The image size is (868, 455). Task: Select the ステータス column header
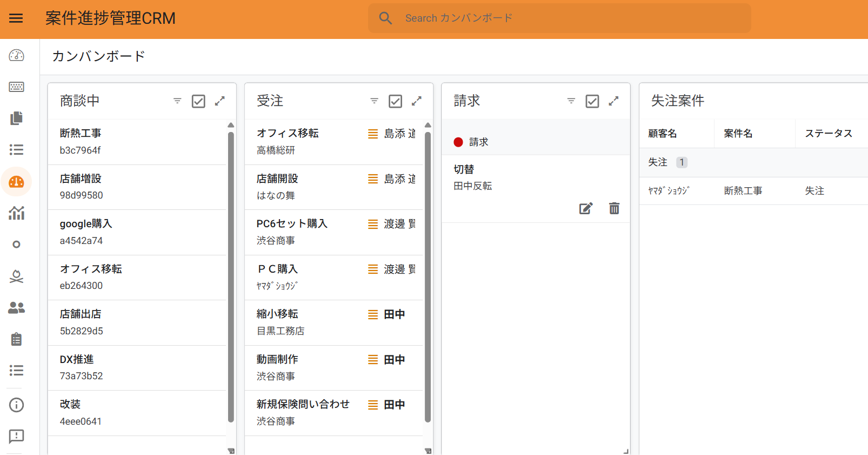(828, 134)
